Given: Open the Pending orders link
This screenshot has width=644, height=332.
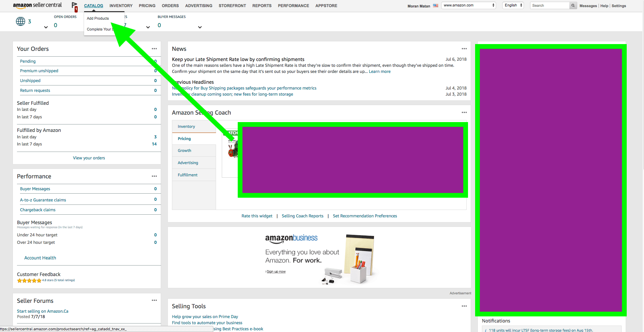Looking at the screenshot, I should [28, 61].
